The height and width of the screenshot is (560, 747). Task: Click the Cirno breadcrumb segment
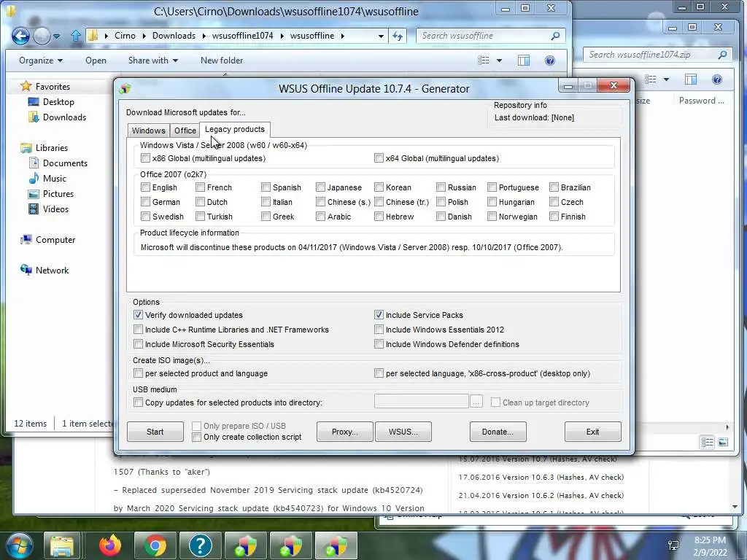point(125,36)
